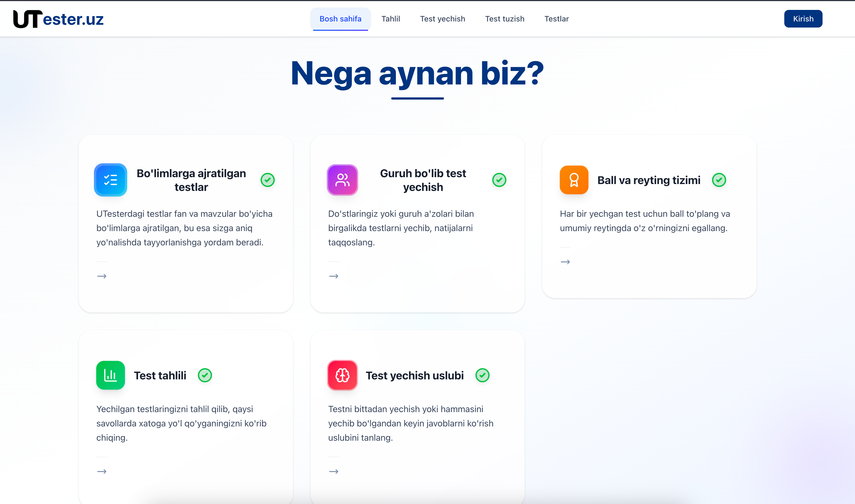Open the Test yechish page
The width and height of the screenshot is (855, 504).
tap(442, 19)
